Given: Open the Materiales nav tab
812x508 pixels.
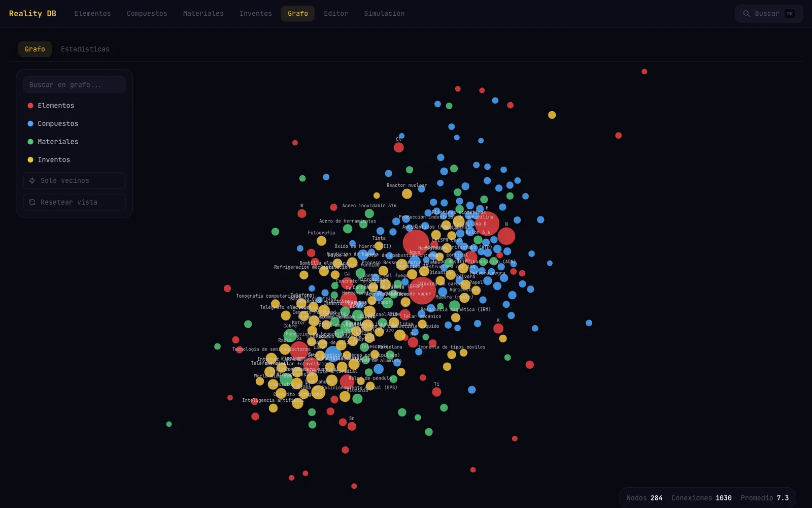Looking at the screenshot, I should pos(203,14).
